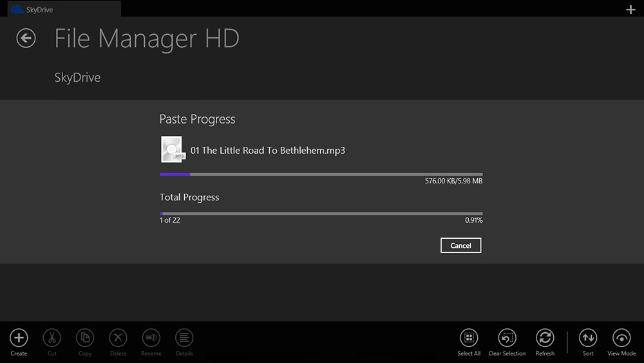Click the Total Progress label
Image resolution: width=644 pixels, height=363 pixels.
click(189, 198)
